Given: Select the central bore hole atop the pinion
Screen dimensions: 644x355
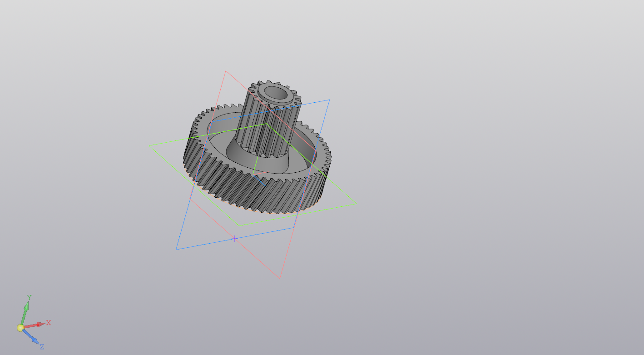Looking at the screenshot, I should 276,94.
